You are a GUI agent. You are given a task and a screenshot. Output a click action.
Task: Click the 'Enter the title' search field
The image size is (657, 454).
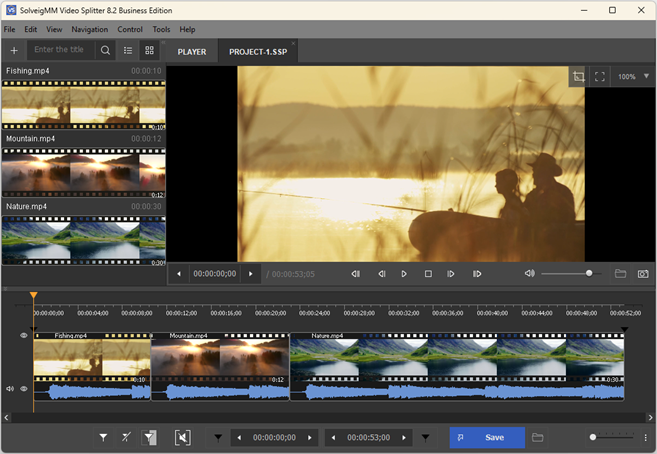tap(61, 50)
